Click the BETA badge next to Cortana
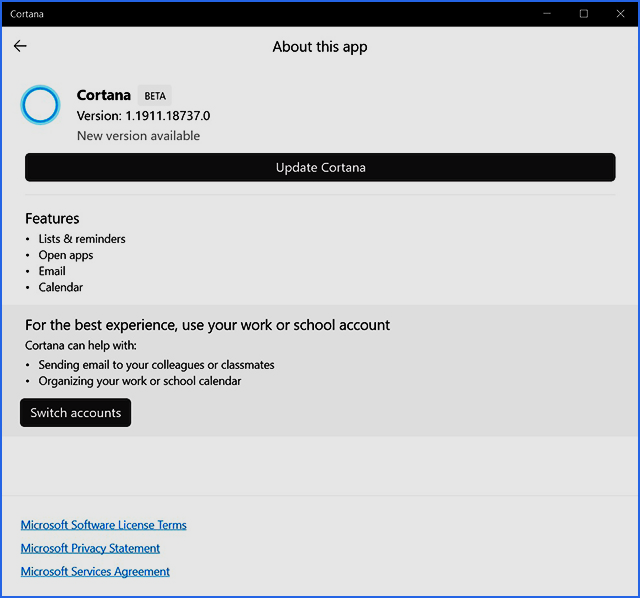The width and height of the screenshot is (640, 598). [155, 96]
